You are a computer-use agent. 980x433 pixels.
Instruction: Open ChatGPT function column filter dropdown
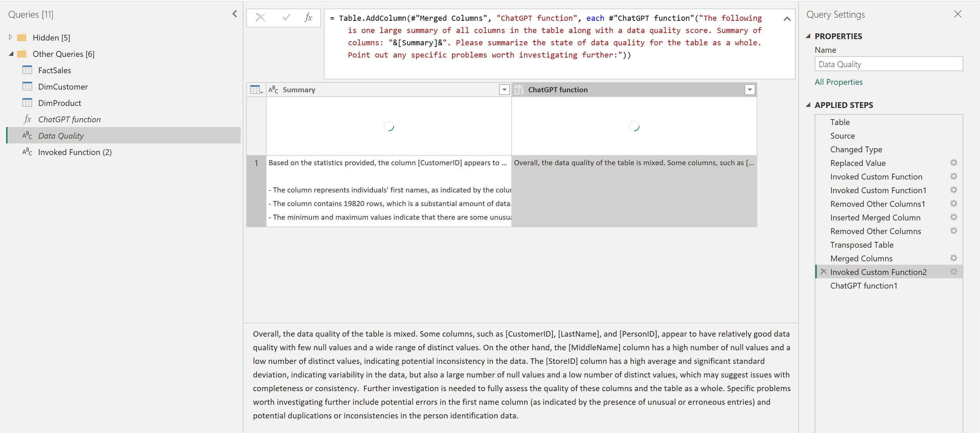pyautogui.click(x=750, y=90)
